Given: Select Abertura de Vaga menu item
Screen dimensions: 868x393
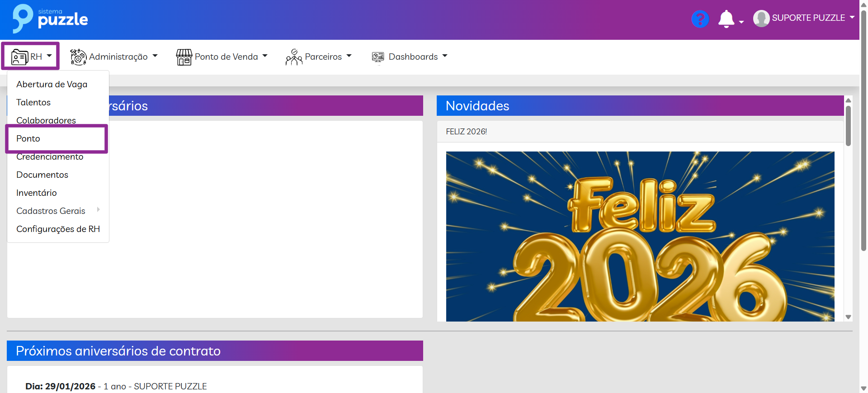Looking at the screenshot, I should point(52,85).
